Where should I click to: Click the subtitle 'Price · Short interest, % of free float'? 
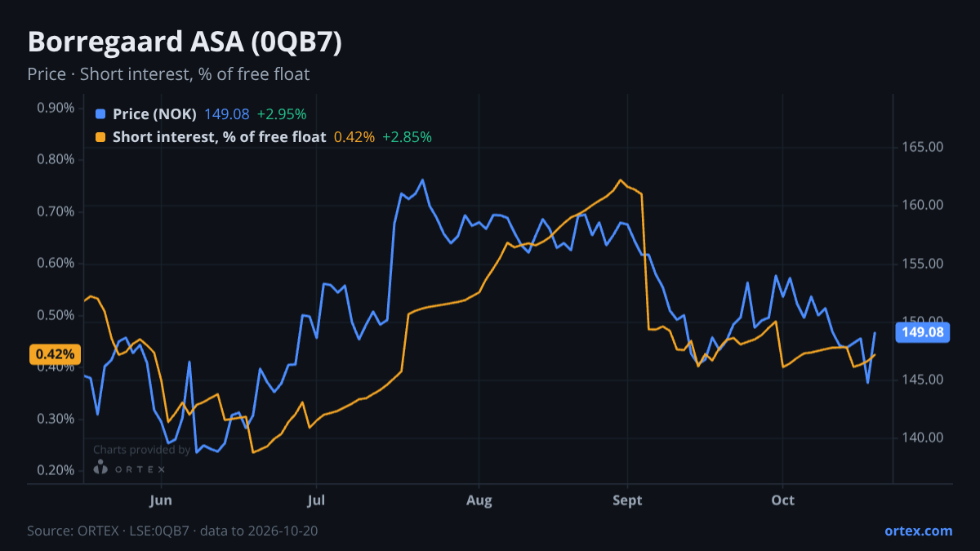[168, 74]
